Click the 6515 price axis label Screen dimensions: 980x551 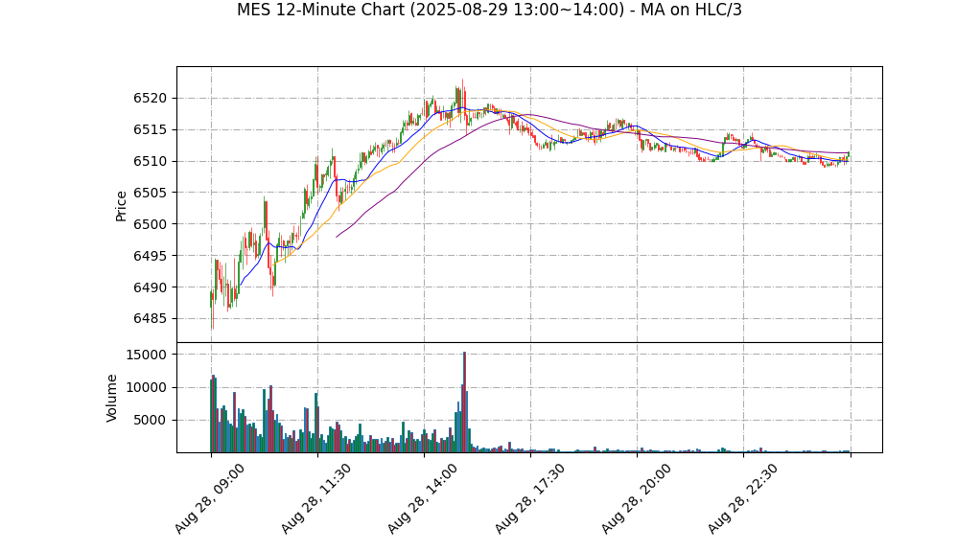click(x=150, y=130)
